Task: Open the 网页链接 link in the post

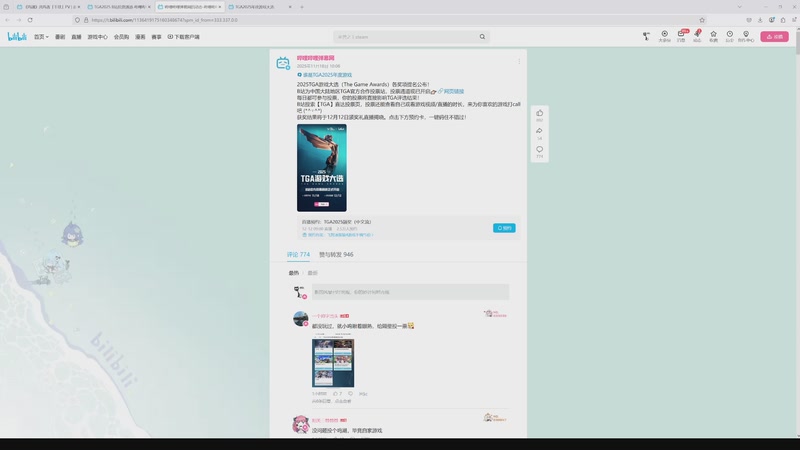Action: pyautogui.click(x=451, y=91)
